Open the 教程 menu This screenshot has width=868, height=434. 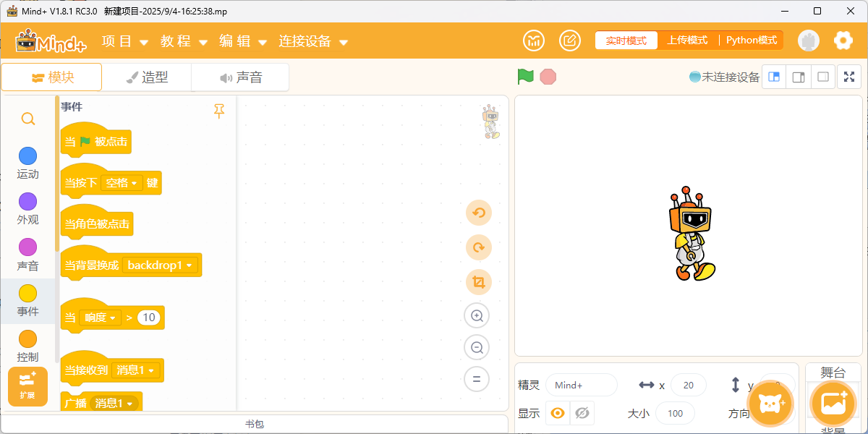(184, 41)
